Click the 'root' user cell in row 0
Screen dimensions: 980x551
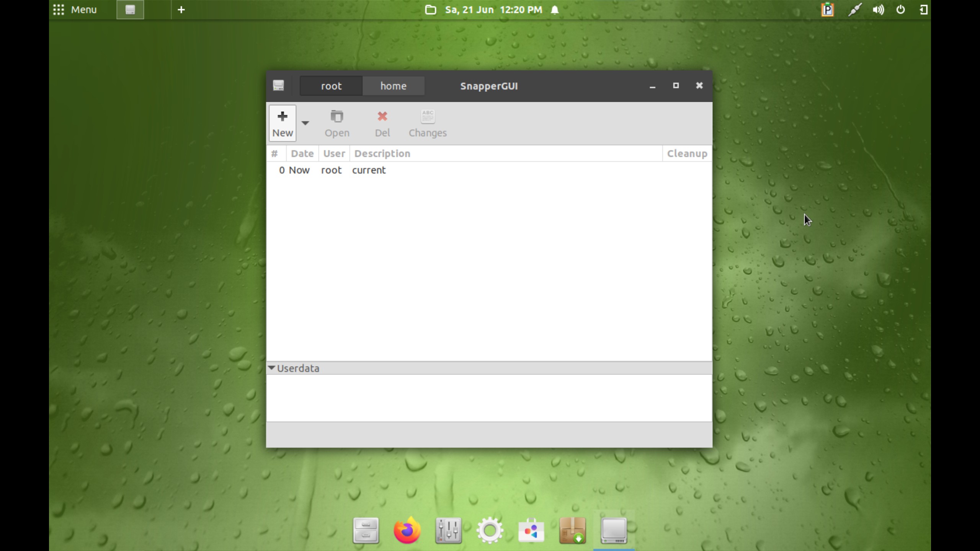(331, 170)
